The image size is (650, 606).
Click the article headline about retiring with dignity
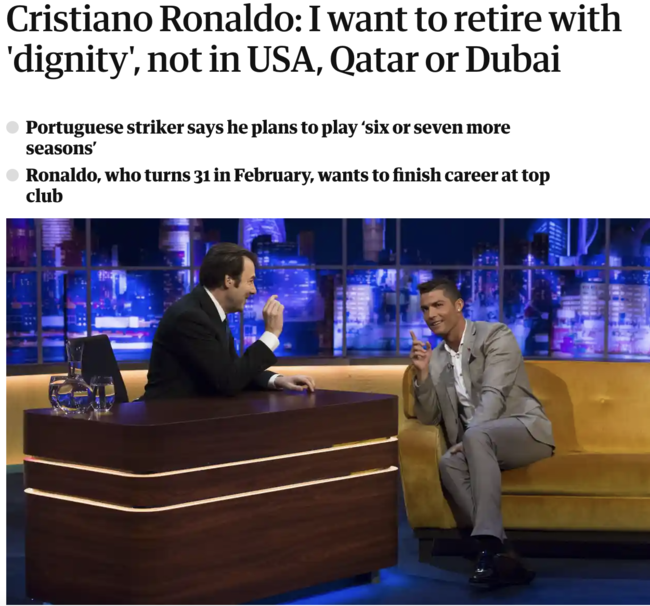coord(314,39)
